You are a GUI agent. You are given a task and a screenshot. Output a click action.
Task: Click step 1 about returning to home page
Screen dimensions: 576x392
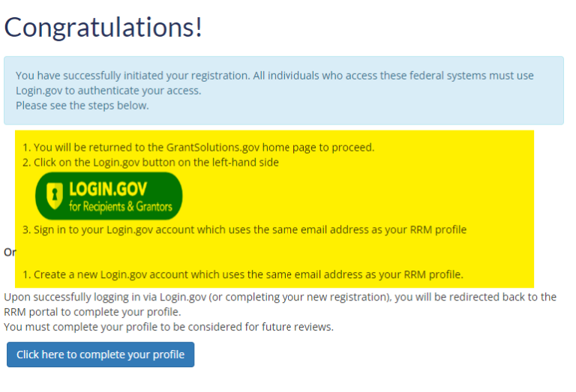coord(203,147)
